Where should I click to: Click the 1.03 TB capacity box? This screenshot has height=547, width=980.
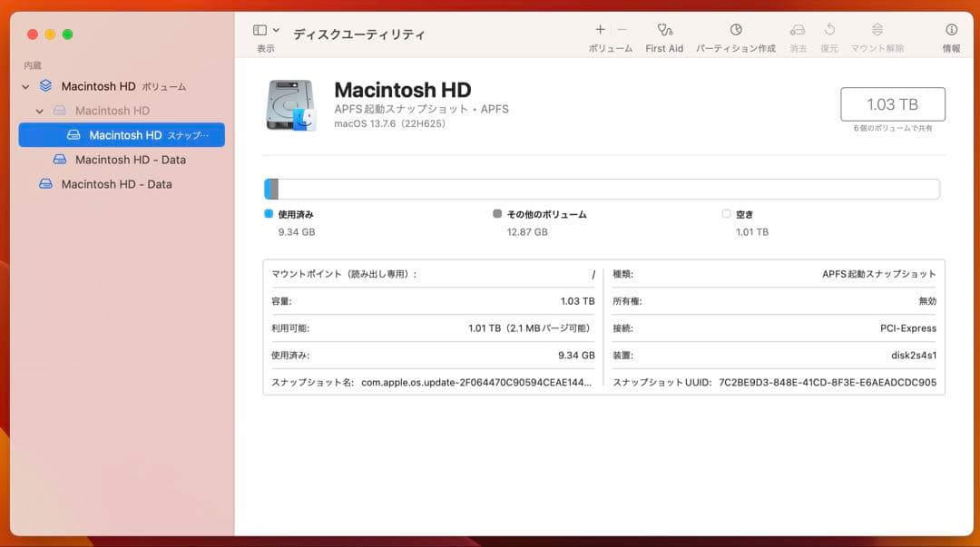coord(893,103)
